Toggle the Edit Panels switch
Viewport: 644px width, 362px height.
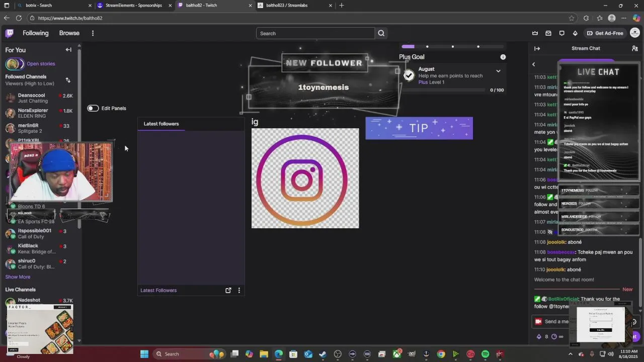point(93,108)
